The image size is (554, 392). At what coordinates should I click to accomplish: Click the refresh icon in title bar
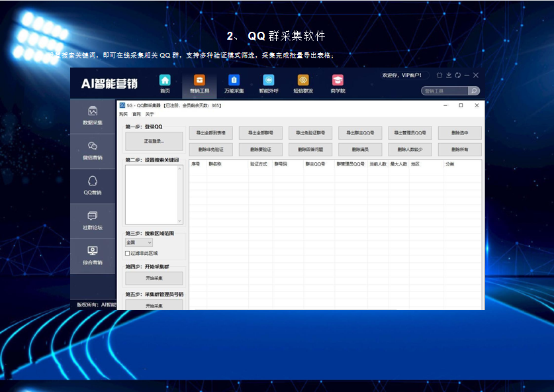458,75
